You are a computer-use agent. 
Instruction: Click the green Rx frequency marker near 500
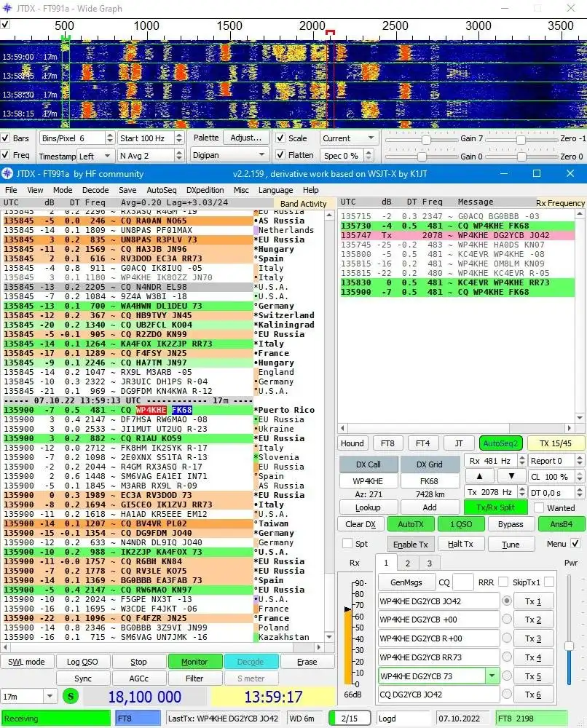[x=66, y=36]
